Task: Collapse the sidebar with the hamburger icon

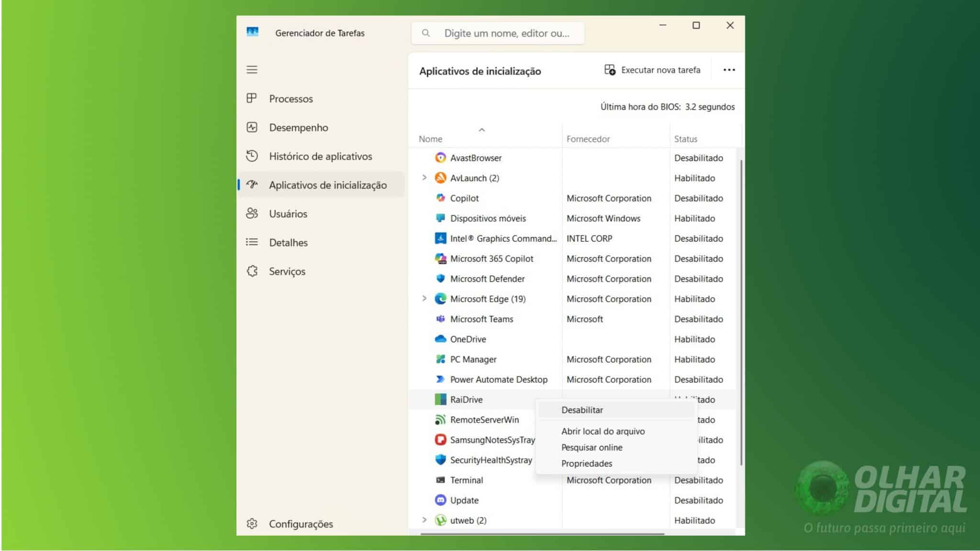Action: click(x=252, y=70)
